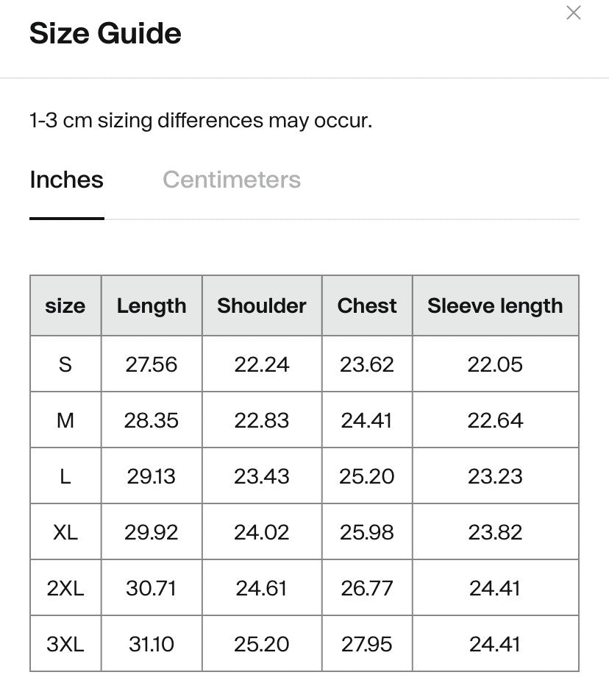Click the Sleeve length column header
This screenshot has width=609, height=700.
click(495, 306)
